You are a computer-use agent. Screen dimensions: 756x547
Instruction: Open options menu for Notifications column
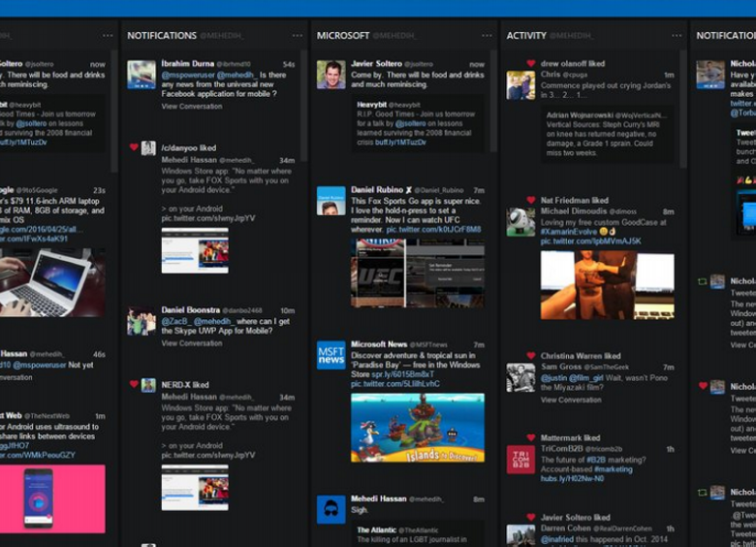(298, 36)
